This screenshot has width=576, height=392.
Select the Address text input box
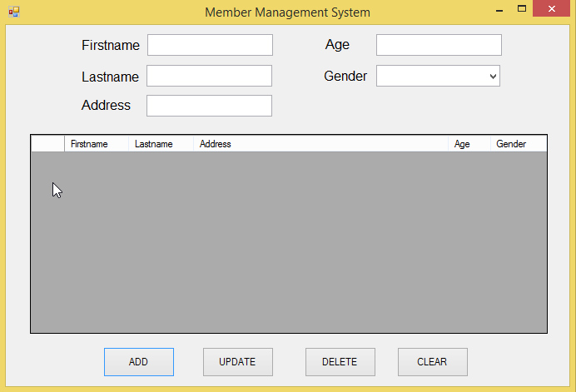click(209, 106)
